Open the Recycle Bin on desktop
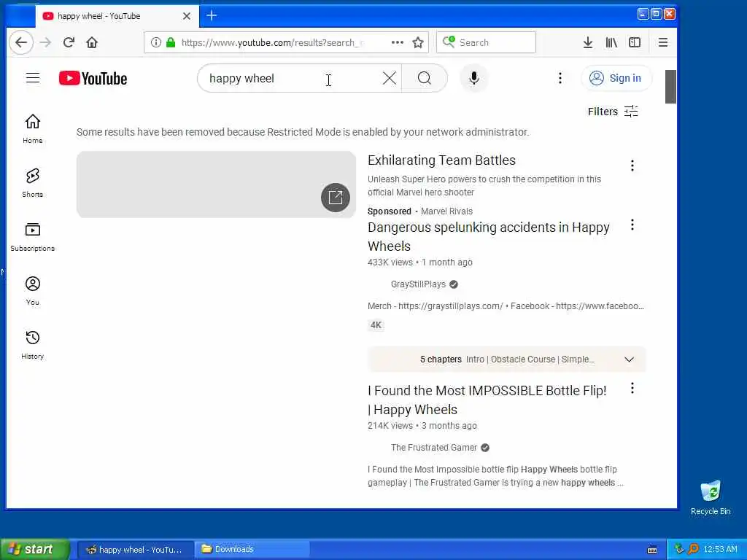 point(711,497)
